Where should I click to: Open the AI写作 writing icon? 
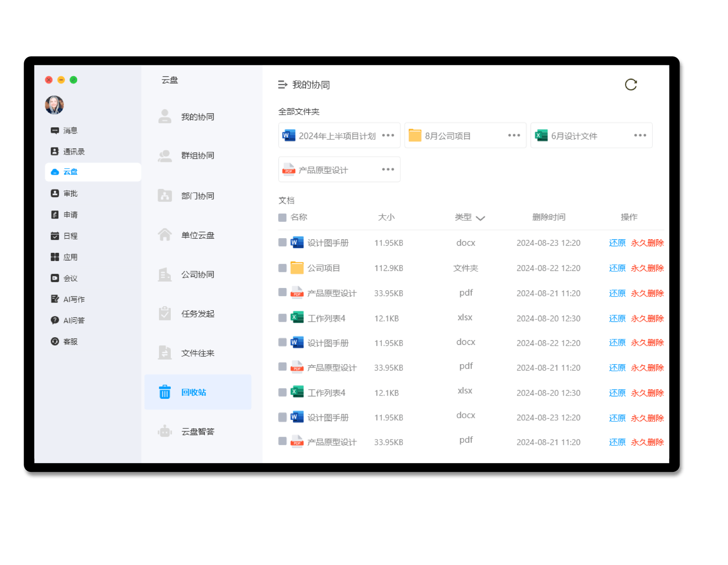(55, 299)
